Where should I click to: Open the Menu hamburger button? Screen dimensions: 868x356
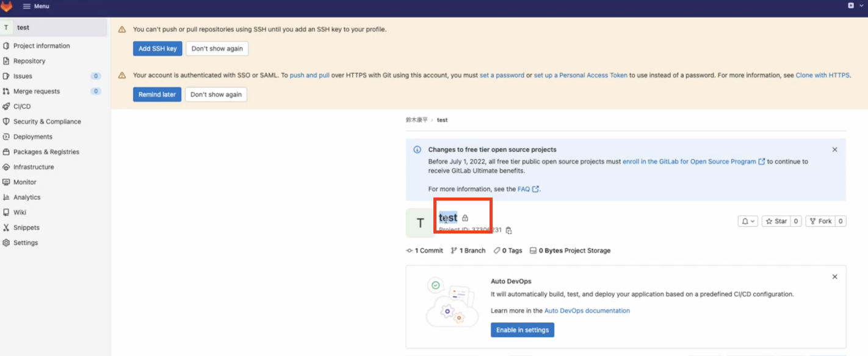36,6
